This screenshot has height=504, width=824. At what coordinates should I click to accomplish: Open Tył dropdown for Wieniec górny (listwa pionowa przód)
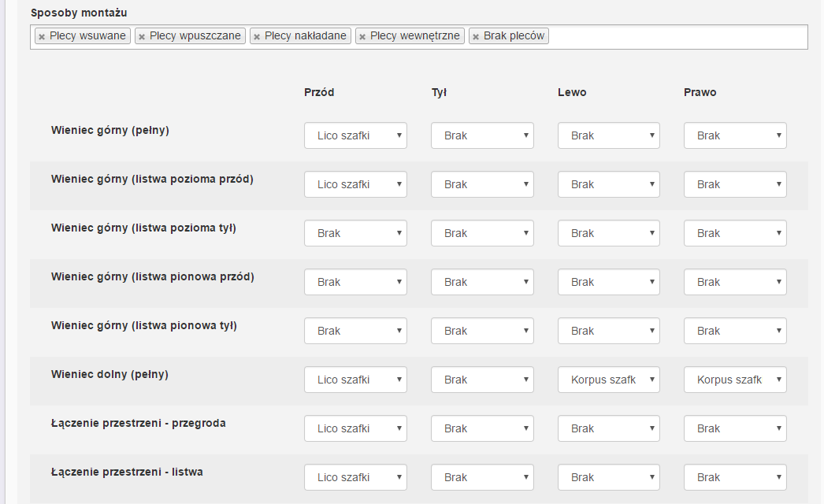pyautogui.click(x=482, y=282)
